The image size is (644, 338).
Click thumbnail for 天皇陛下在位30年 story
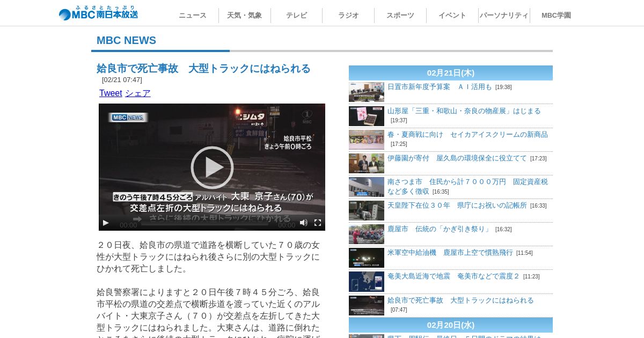pos(367,210)
